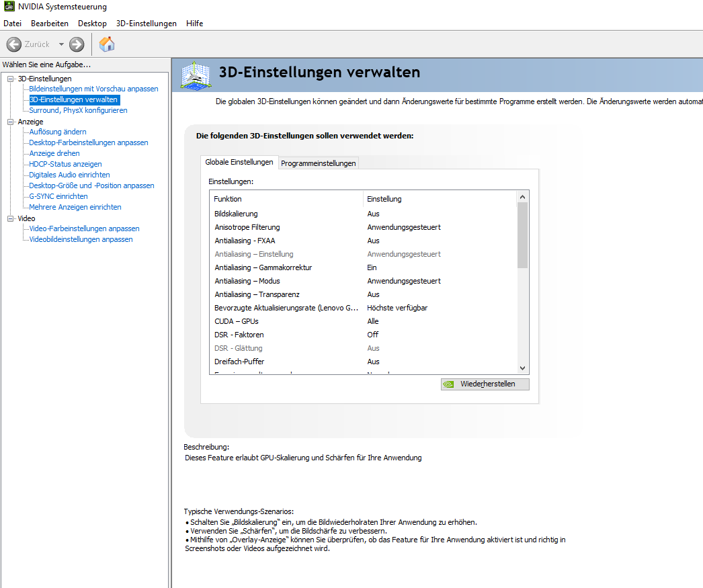Screen dimensions: 703x588
Task: Select the Antialiasing - FXAA row
Action: (x=363, y=241)
